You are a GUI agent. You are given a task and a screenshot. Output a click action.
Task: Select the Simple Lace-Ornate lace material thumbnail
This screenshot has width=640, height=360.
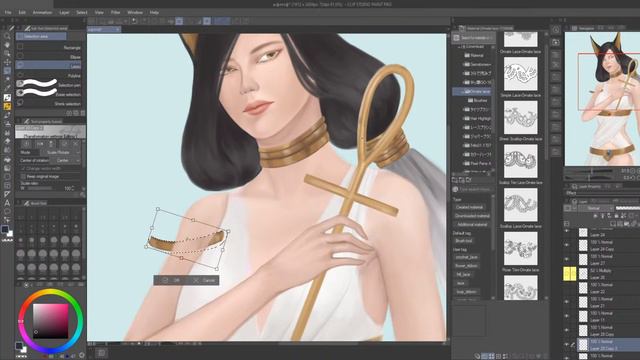pyautogui.click(x=520, y=74)
